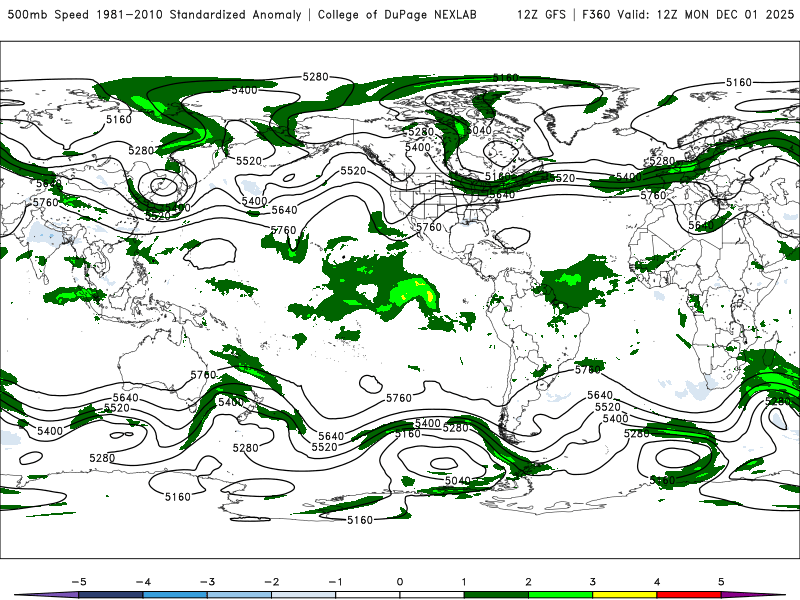Click the '5' colorbar tick label

click(x=721, y=582)
